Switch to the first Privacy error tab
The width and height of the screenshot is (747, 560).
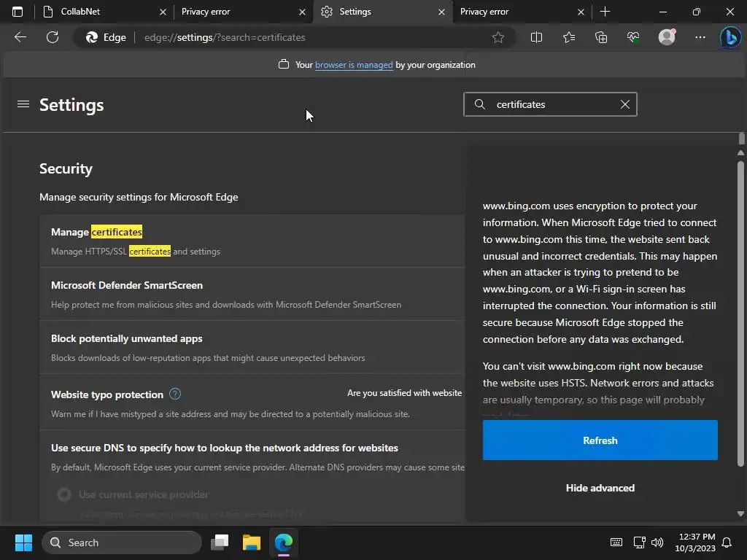pyautogui.click(x=244, y=12)
